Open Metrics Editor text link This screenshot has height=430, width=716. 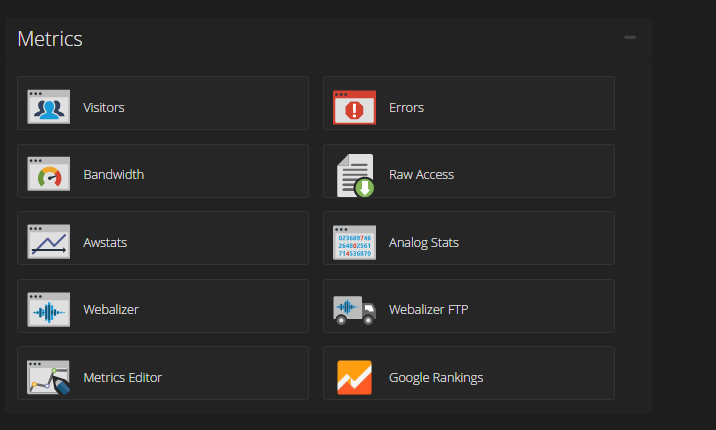pos(122,377)
